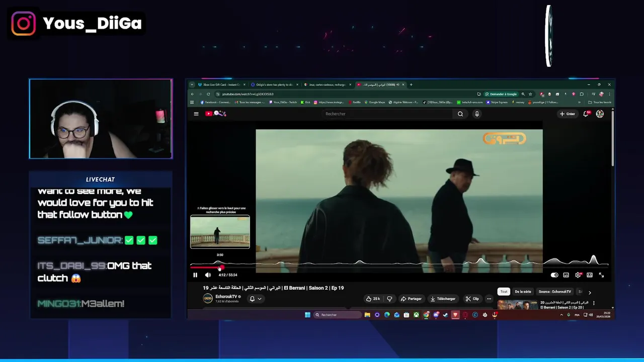The image size is (644, 362).
Task: Switch to the Origin's store browser tab
Action: pos(274,84)
